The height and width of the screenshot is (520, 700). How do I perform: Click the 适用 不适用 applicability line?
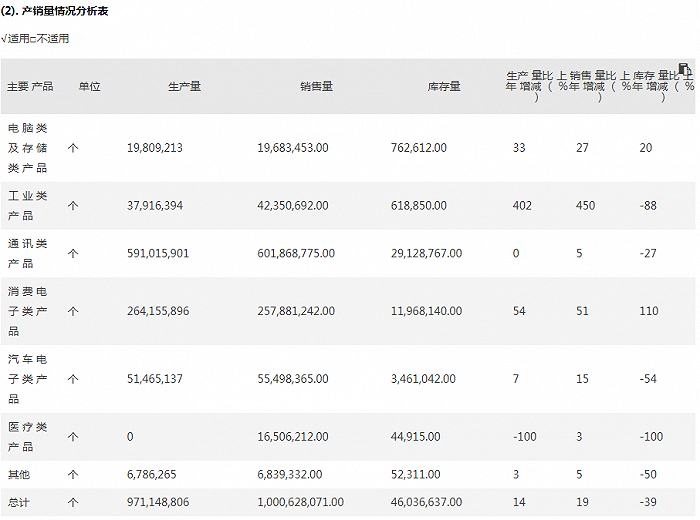pos(36,38)
